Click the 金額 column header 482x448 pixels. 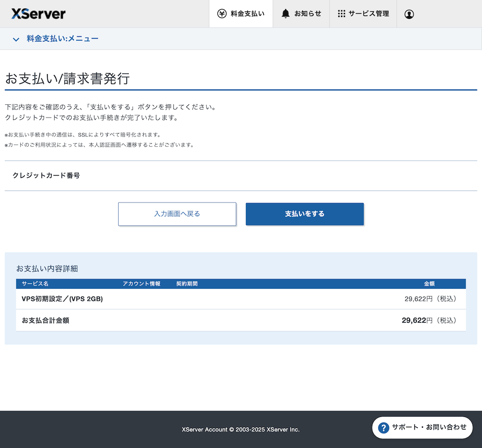click(429, 284)
